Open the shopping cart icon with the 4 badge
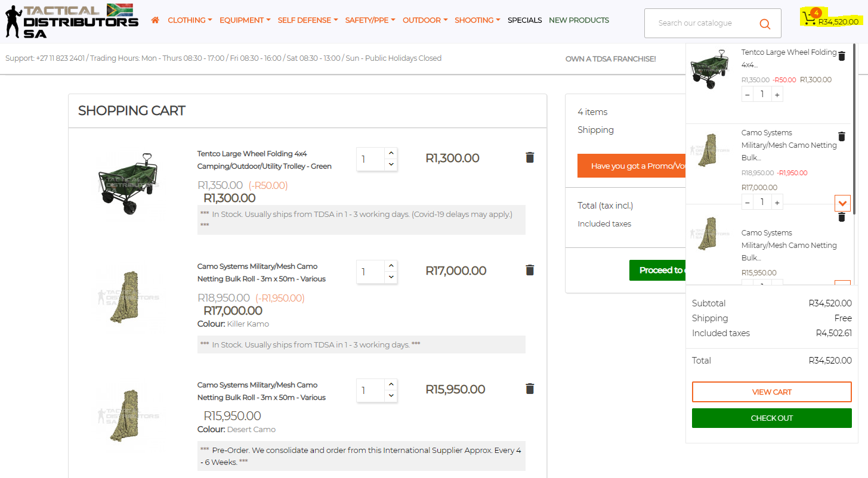 [810, 17]
